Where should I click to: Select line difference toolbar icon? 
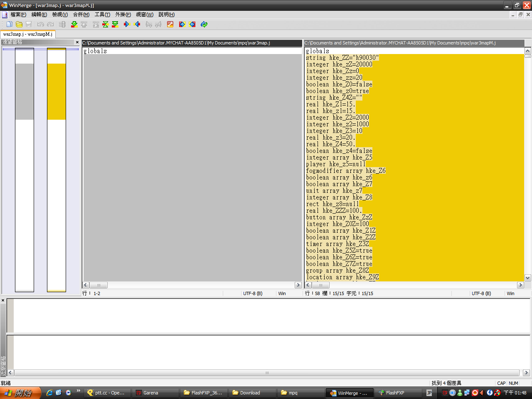coord(62,25)
